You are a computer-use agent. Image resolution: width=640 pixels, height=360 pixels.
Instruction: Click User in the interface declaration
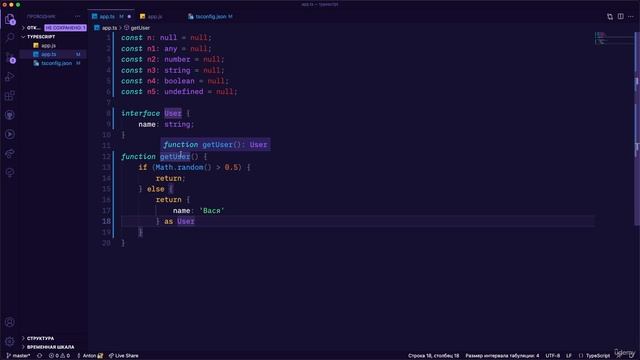tap(173, 113)
